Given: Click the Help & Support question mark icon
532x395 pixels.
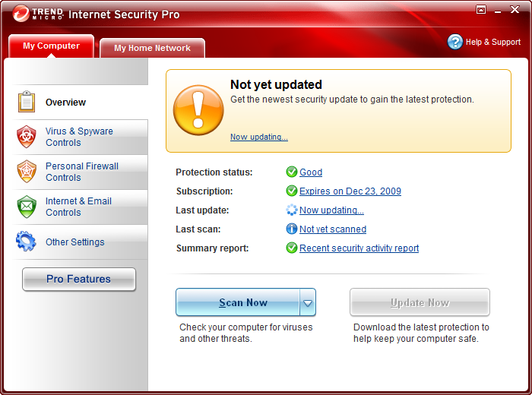Looking at the screenshot, I should (455, 42).
